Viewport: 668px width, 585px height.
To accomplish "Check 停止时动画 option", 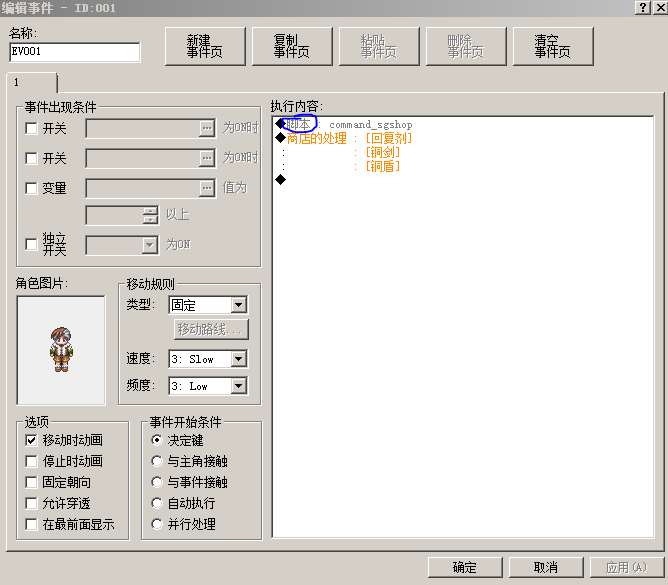I will [x=32, y=461].
